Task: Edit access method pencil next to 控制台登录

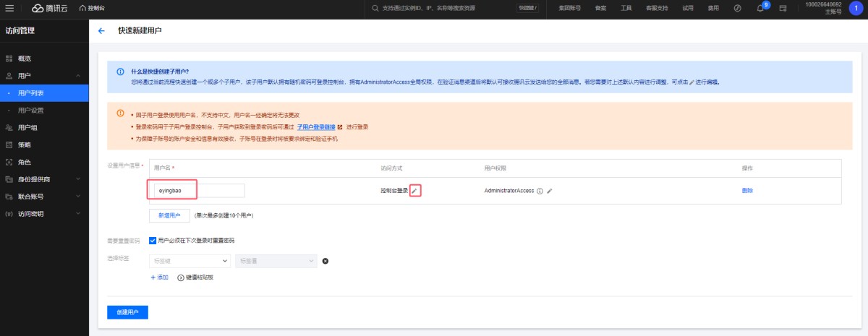Action: (x=414, y=191)
